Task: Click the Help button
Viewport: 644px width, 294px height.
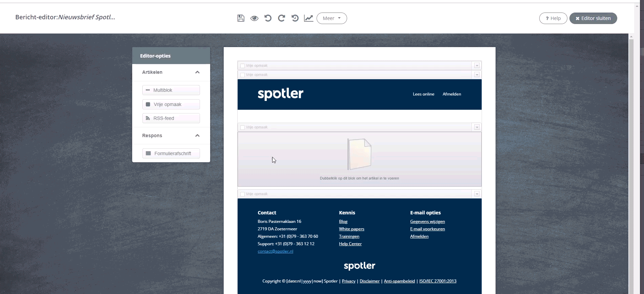Action: (x=553, y=18)
